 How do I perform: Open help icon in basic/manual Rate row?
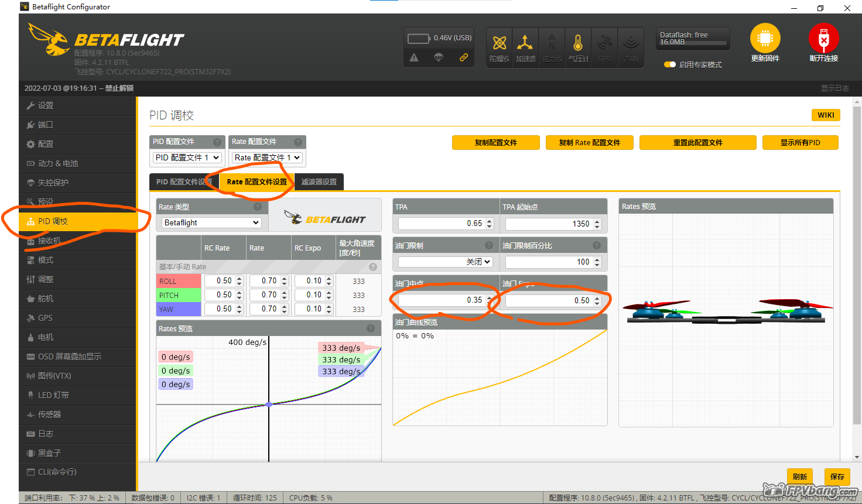[x=373, y=267]
